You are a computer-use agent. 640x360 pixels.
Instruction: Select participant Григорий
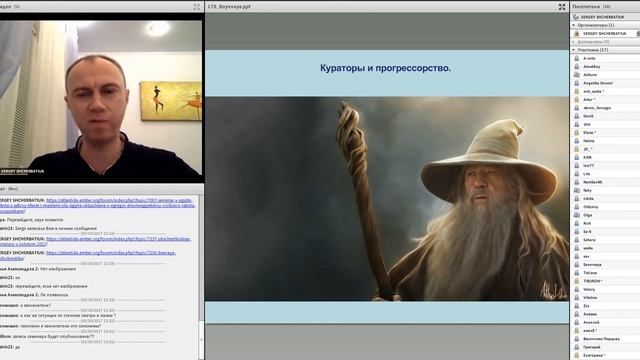coord(605,347)
